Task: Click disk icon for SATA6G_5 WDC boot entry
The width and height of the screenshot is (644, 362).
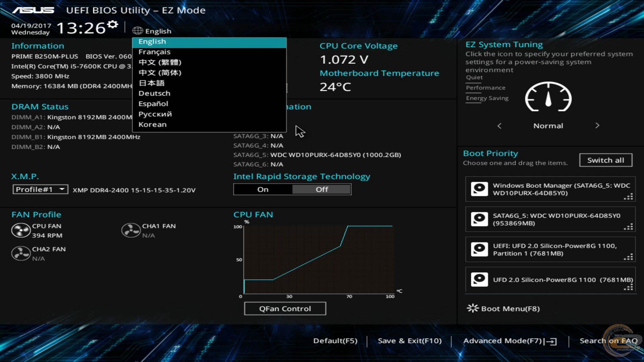Action: (479, 219)
